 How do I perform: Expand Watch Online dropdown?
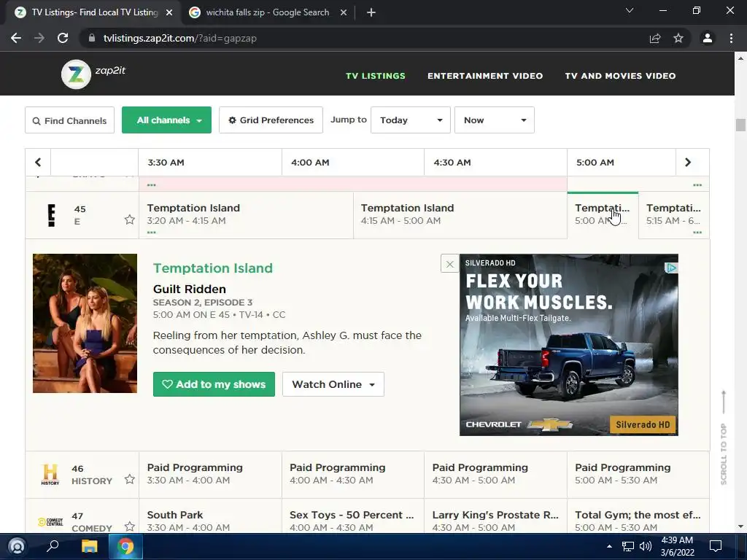click(333, 384)
